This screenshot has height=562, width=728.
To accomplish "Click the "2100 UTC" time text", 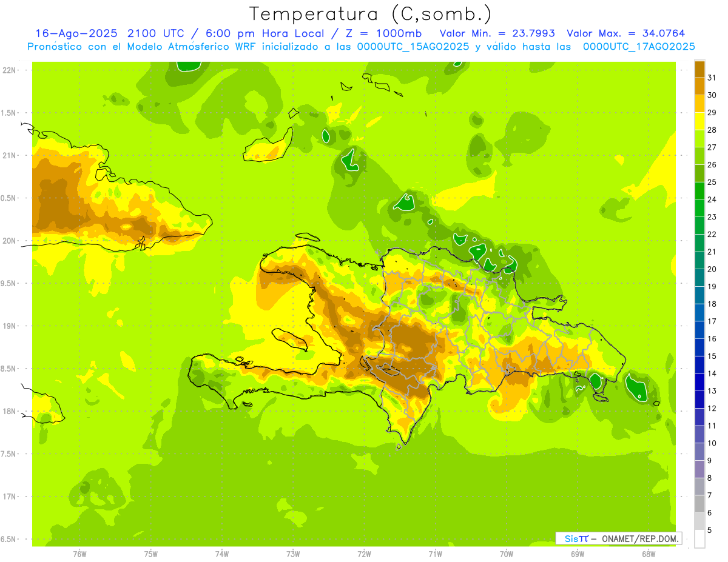I will [155, 33].
